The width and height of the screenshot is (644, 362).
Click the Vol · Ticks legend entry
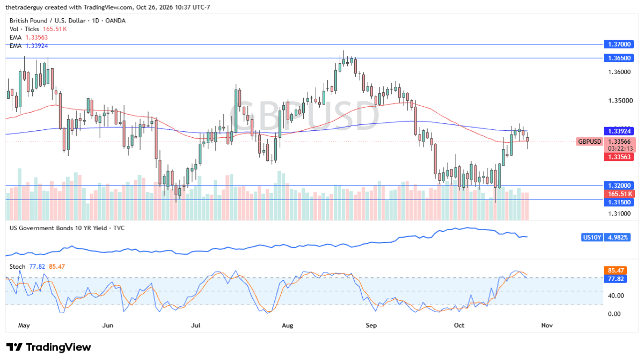[38, 29]
